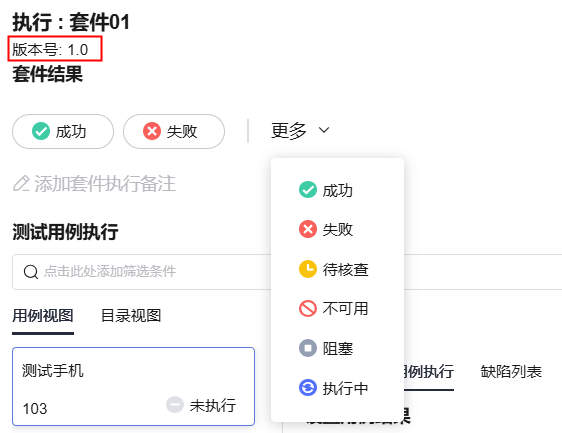Click the red failure X icon button

152,131
